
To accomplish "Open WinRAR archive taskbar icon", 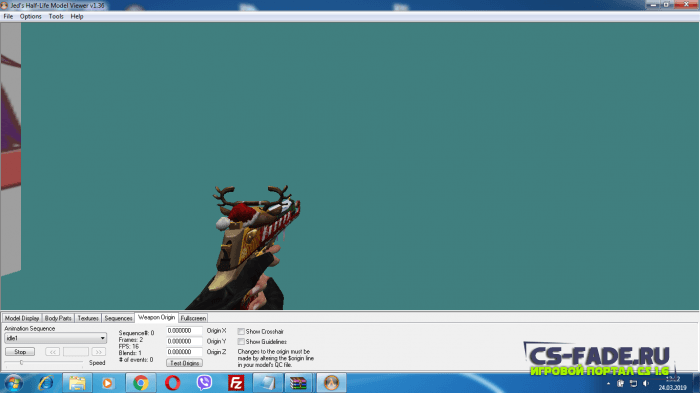I will [x=298, y=383].
